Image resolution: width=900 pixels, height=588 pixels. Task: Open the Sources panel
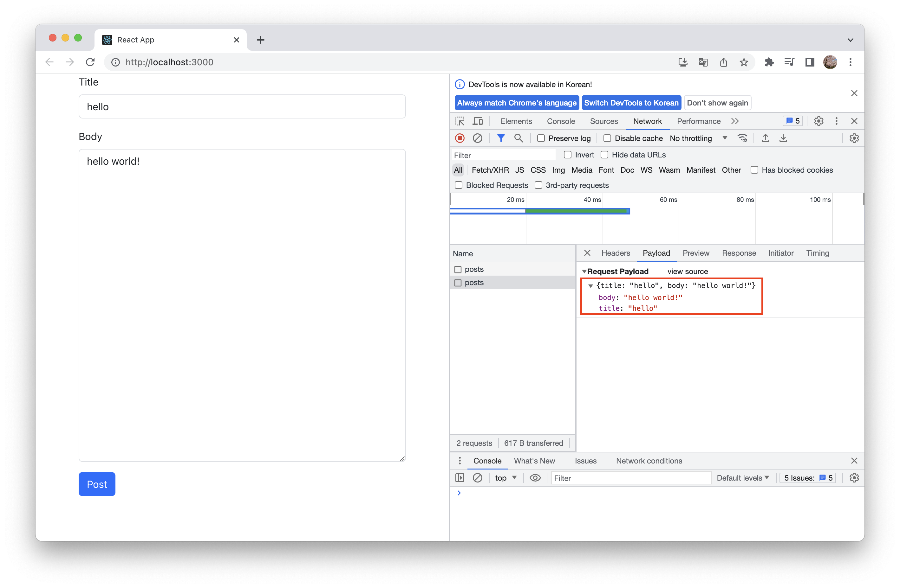click(x=603, y=121)
